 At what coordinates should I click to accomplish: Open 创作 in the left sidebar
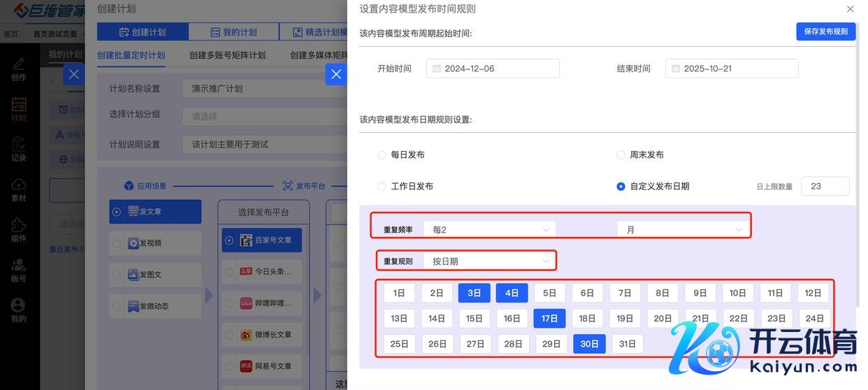point(19,68)
